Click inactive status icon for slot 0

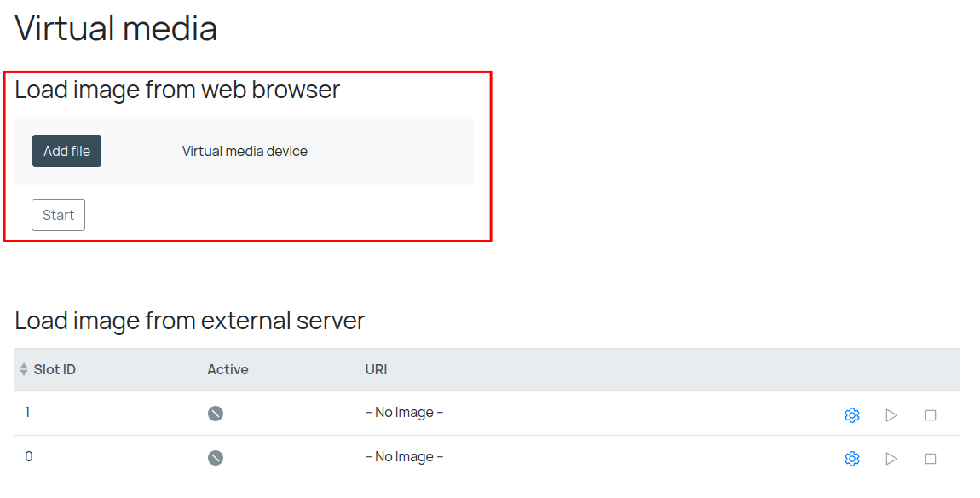click(216, 458)
